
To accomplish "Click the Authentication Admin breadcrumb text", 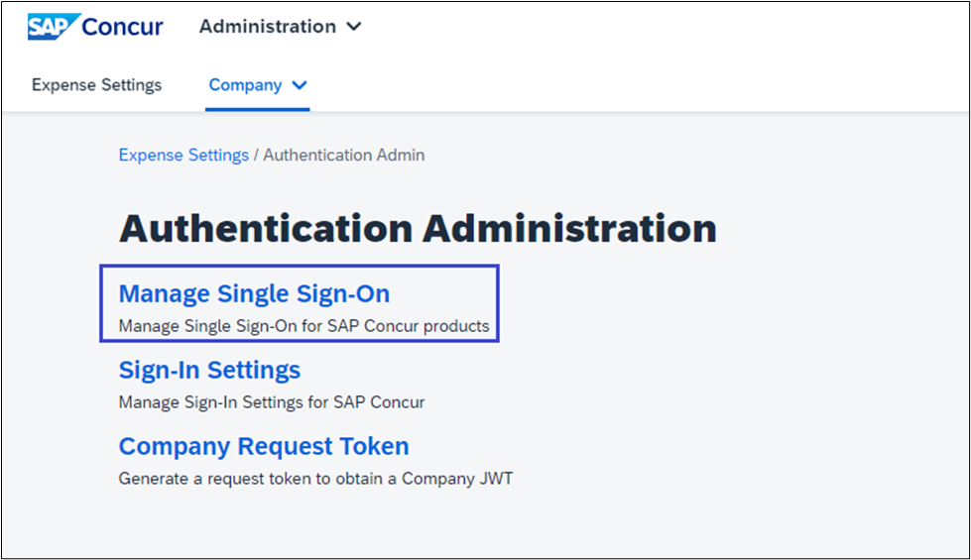I will coord(343,155).
